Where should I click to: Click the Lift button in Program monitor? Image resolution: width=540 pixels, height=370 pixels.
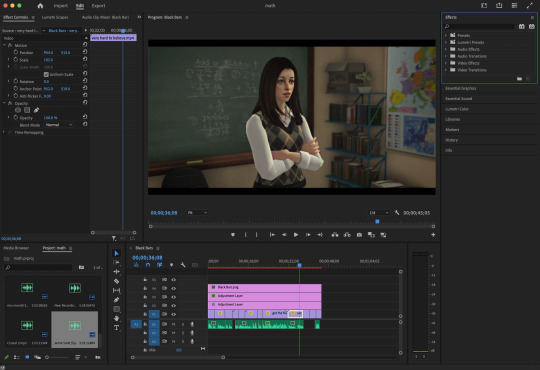(335, 235)
